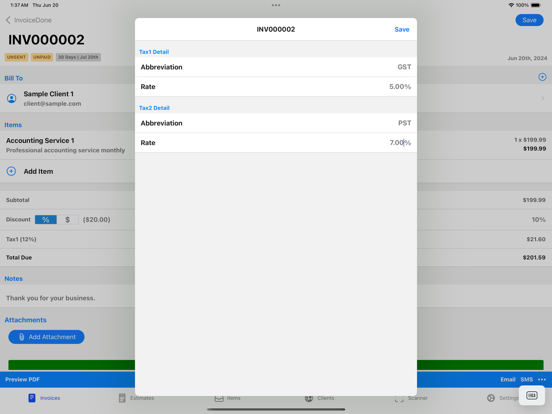The width and height of the screenshot is (552, 414).
Task: Switch to the Invoices tab
Action: [x=44, y=398]
